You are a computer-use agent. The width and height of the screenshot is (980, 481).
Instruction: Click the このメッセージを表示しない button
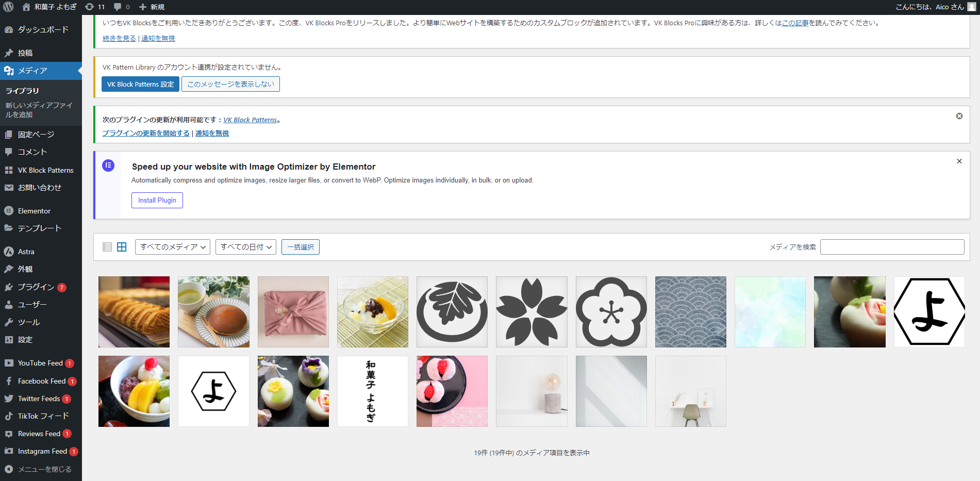click(230, 84)
